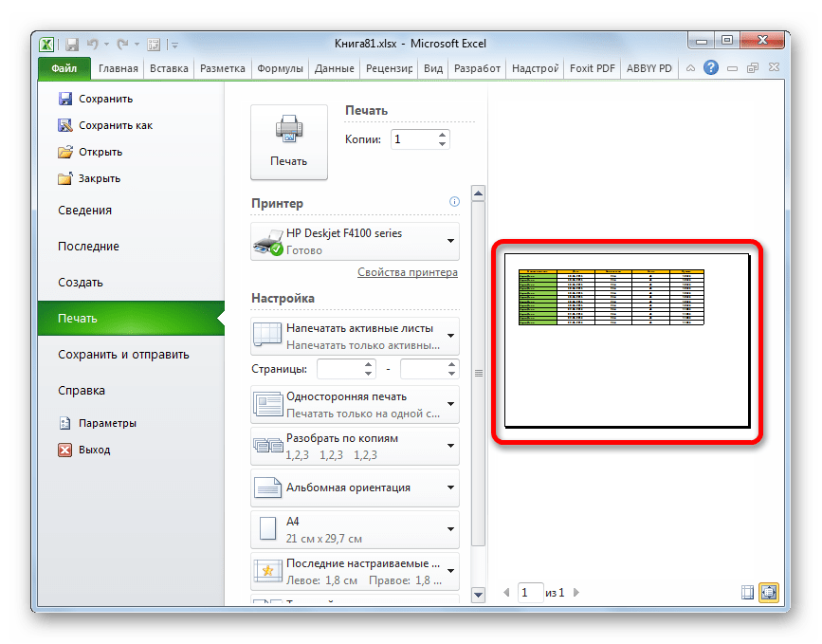
Task: Toggle Zoom to Page in the preview
Action: [x=769, y=593]
